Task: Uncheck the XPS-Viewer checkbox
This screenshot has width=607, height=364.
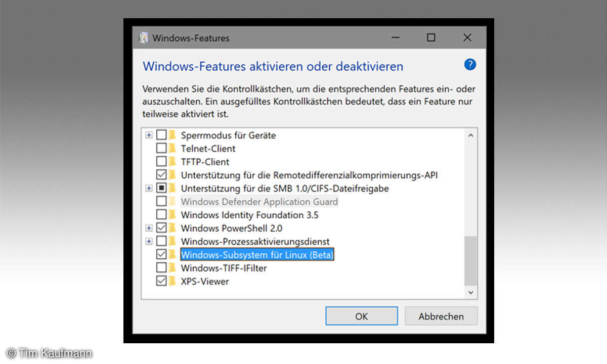Action: tap(161, 281)
